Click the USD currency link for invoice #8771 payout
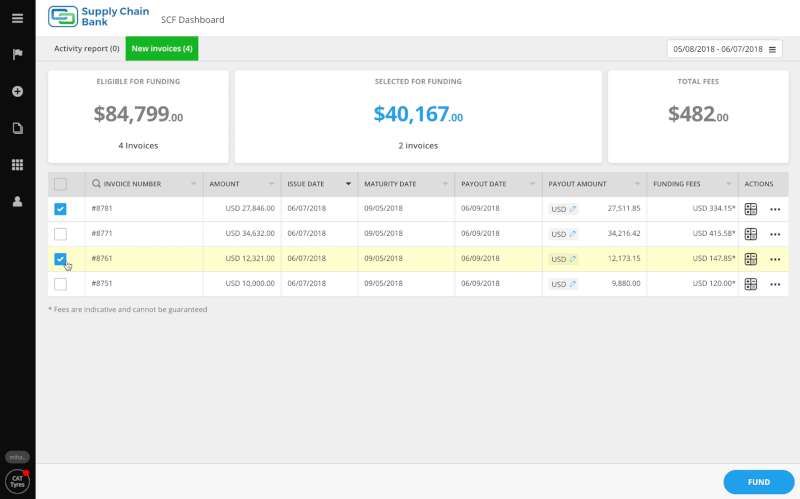The image size is (800, 499). [563, 234]
